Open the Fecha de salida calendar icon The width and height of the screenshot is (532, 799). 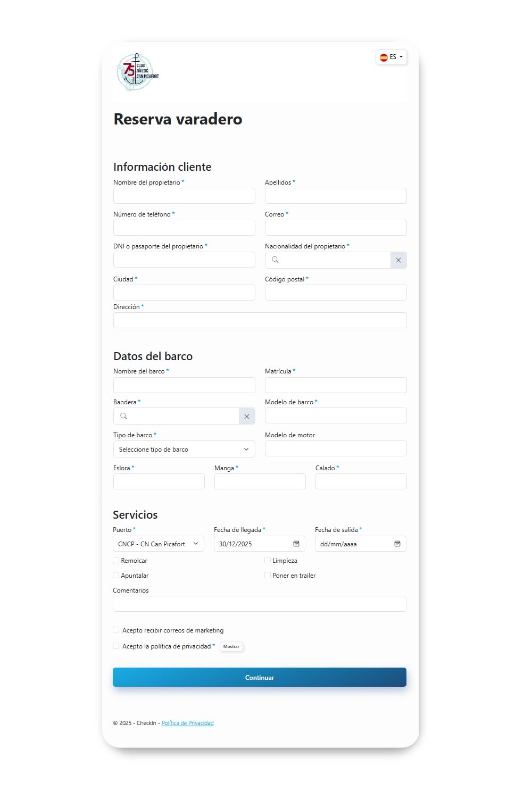397,544
